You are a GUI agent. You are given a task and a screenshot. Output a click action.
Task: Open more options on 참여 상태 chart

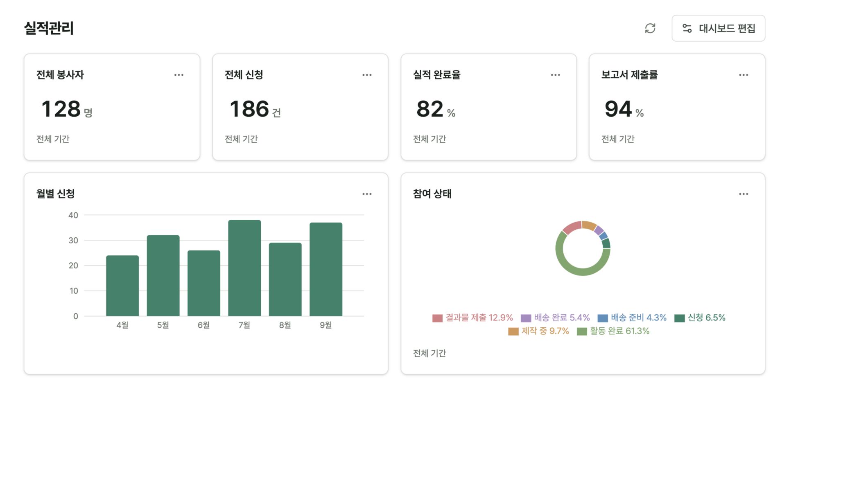[x=744, y=194]
